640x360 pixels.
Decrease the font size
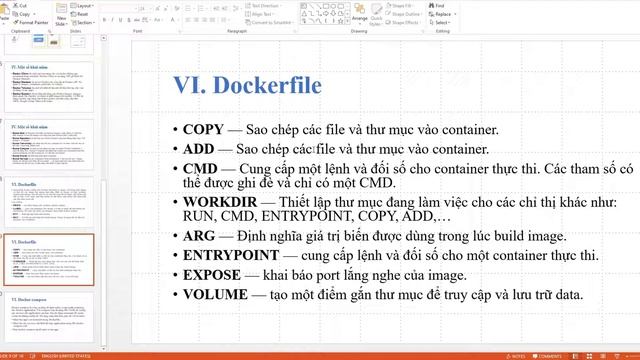pos(167,9)
